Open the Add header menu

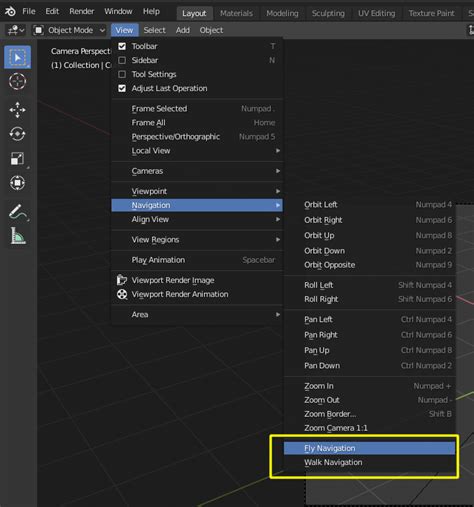click(183, 30)
